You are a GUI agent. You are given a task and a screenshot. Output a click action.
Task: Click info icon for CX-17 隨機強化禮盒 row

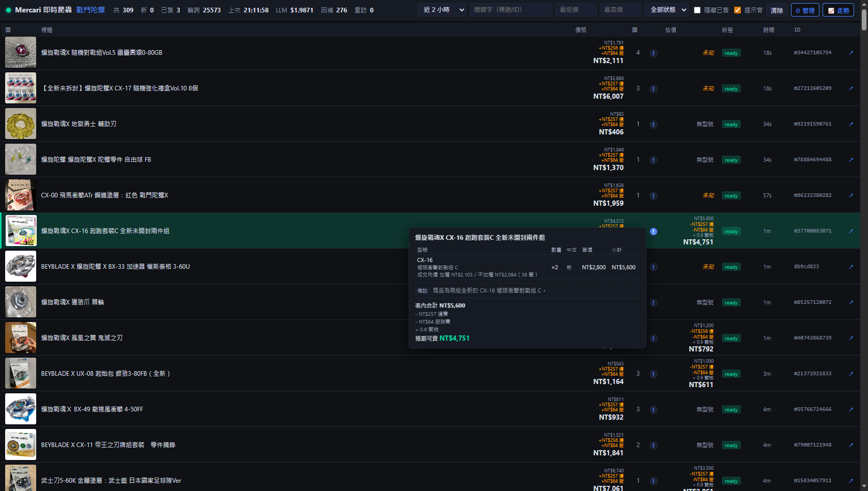(654, 89)
